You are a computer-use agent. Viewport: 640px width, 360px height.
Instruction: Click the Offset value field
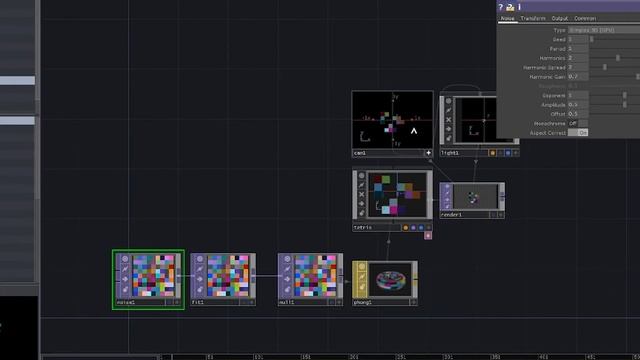pyautogui.click(x=578, y=114)
